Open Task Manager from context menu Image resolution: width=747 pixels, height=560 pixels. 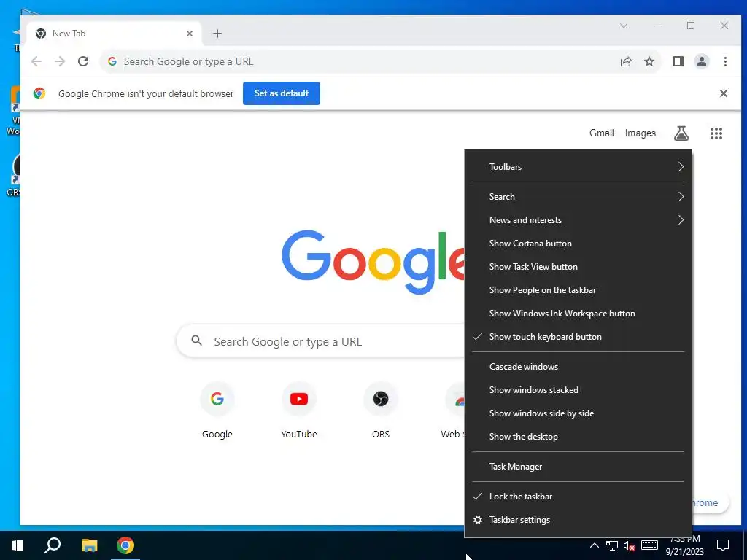point(578,467)
